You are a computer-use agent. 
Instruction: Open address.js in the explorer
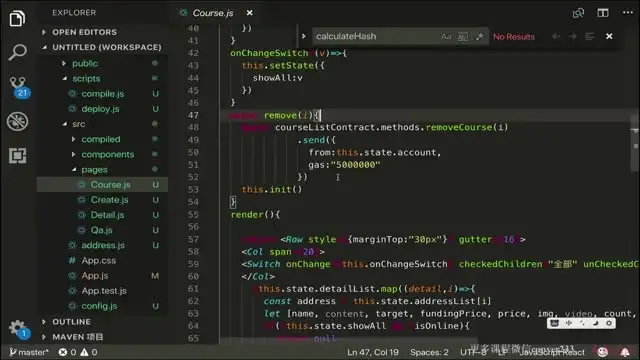click(103, 245)
